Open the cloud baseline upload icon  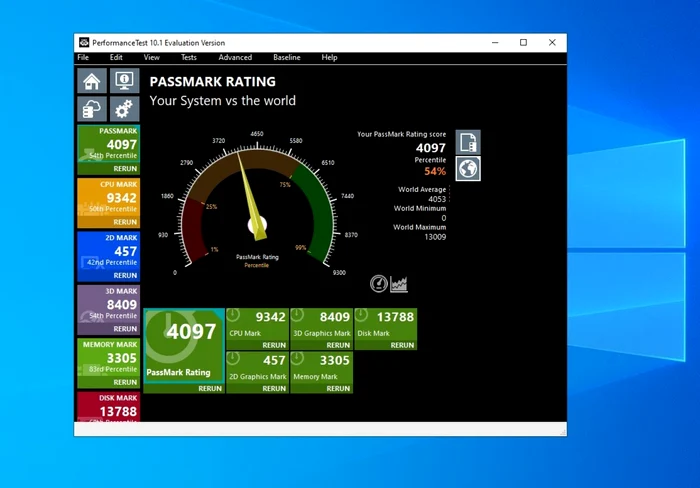[92, 109]
